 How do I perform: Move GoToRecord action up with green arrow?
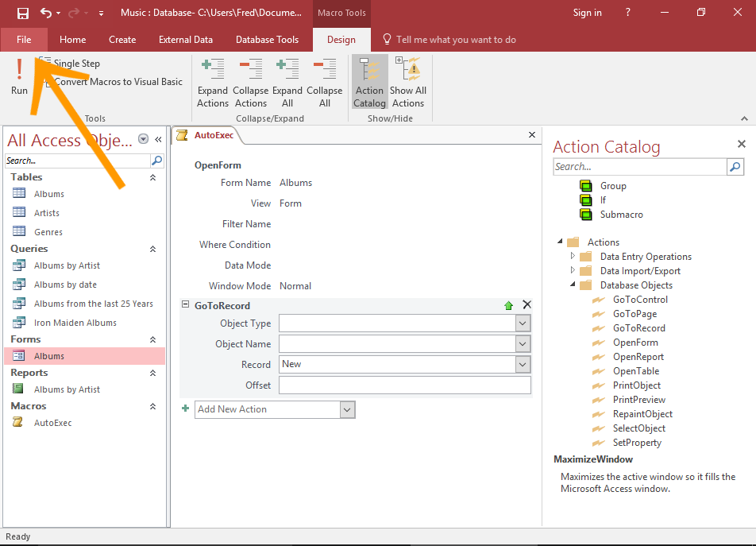pos(508,305)
